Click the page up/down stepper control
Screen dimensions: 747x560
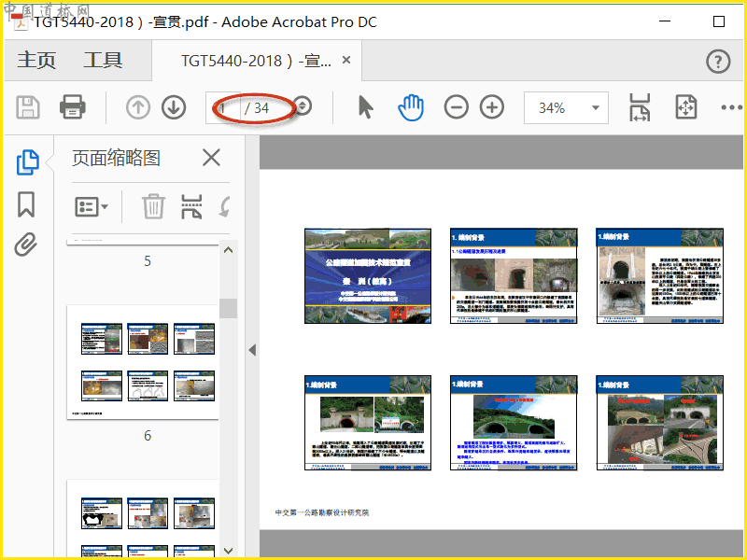(x=303, y=106)
